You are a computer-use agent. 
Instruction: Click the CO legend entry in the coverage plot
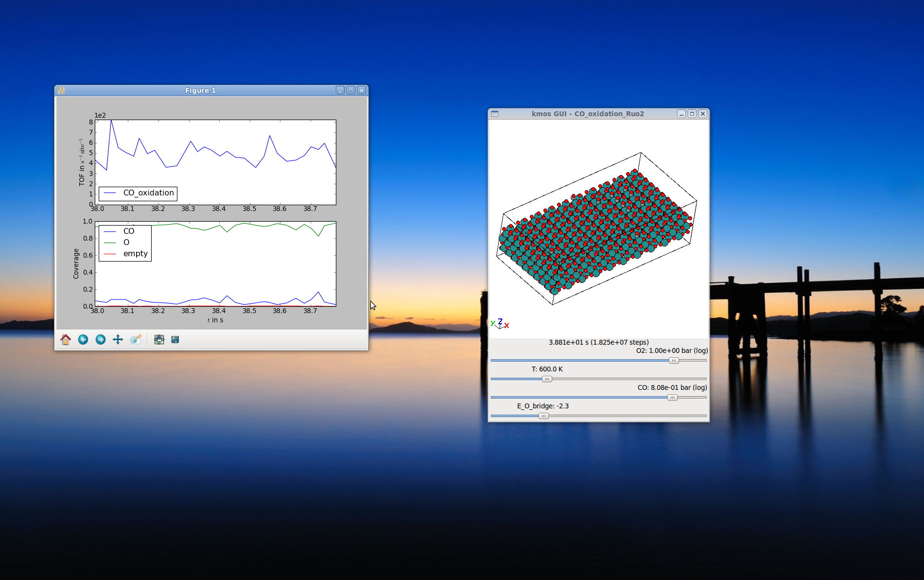pos(125,231)
